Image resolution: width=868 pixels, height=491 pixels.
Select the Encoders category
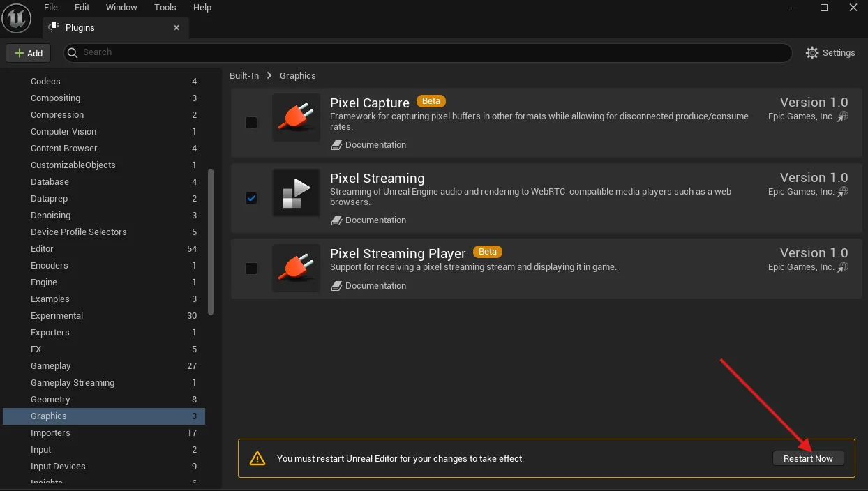coord(104,266)
